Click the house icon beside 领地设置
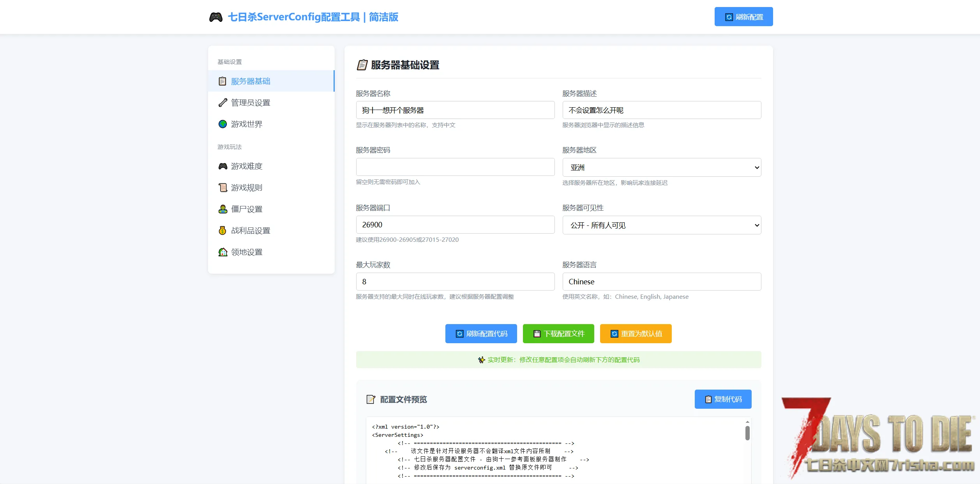The image size is (980, 484). click(222, 252)
